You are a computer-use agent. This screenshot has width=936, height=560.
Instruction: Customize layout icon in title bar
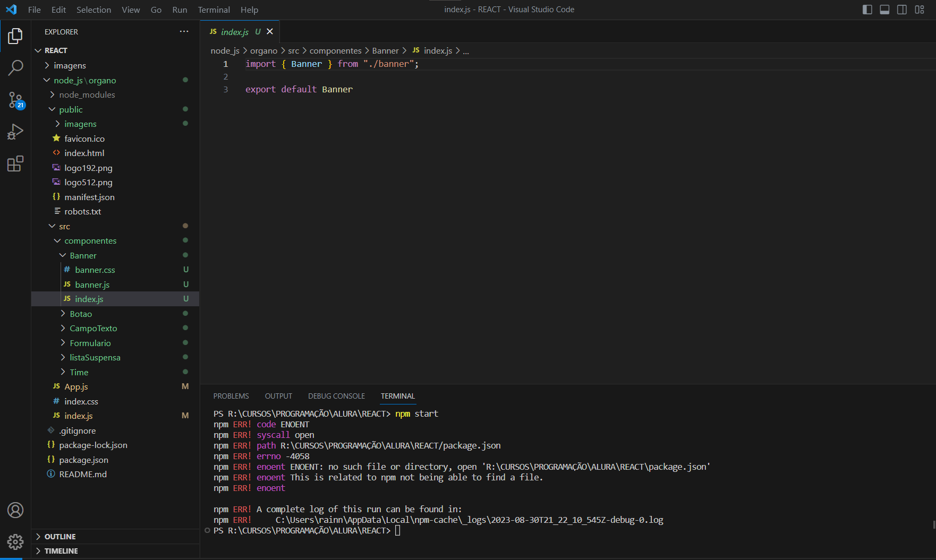pos(920,10)
